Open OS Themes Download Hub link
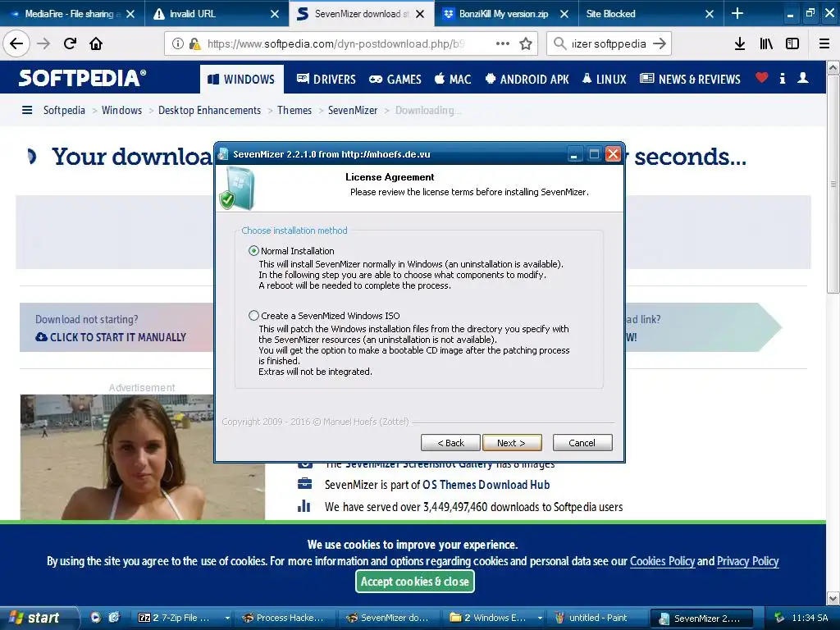Viewport: 840px width, 630px height. (x=486, y=485)
